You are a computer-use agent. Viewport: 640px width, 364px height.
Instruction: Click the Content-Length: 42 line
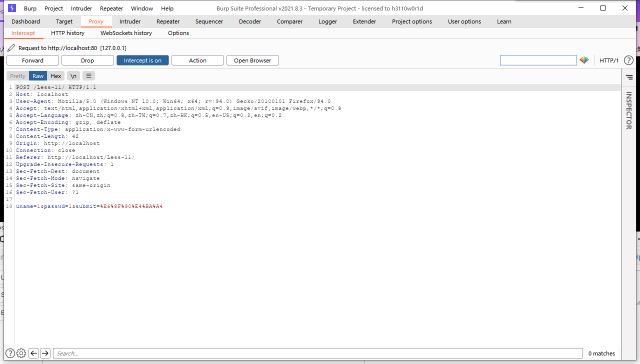click(x=47, y=136)
